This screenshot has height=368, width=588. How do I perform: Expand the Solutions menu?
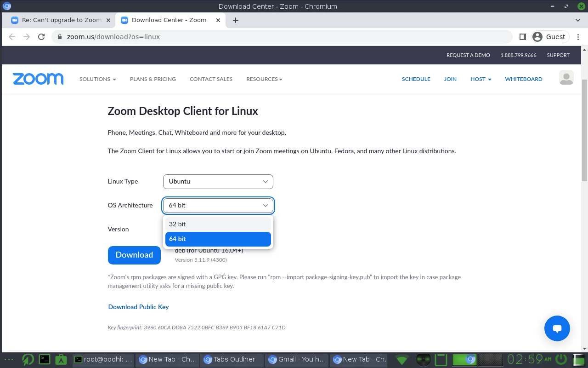pos(97,79)
